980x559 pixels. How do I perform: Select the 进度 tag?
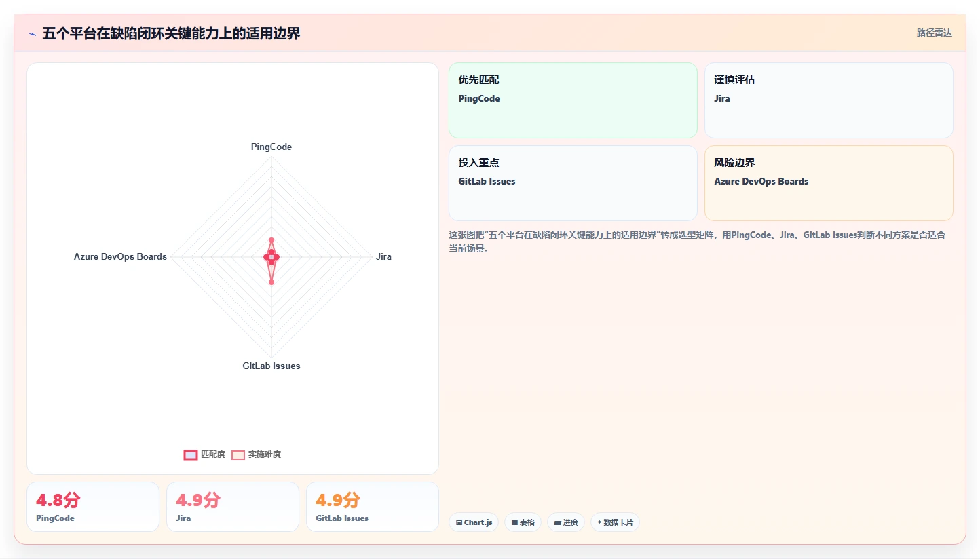[x=566, y=522]
